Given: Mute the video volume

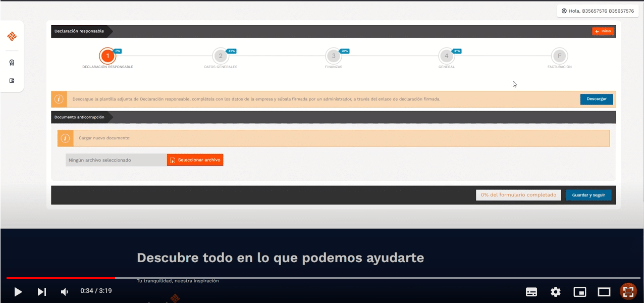Looking at the screenshot, I should [65, 291].
